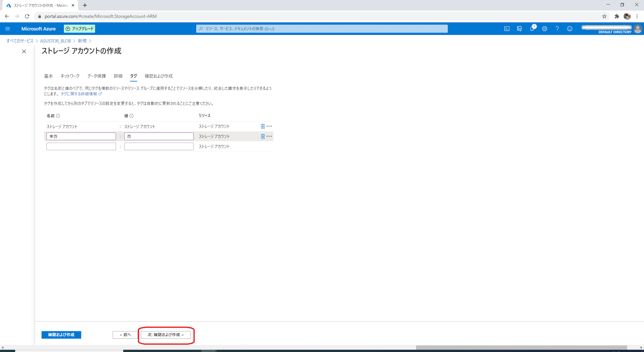Switch to the ネットワーク tab
644x352 pixels.
(70, 76)
